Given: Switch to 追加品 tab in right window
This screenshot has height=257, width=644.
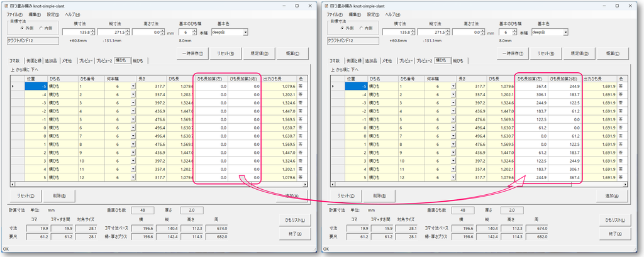Looking at the screenshot, I should click(372, 61).
